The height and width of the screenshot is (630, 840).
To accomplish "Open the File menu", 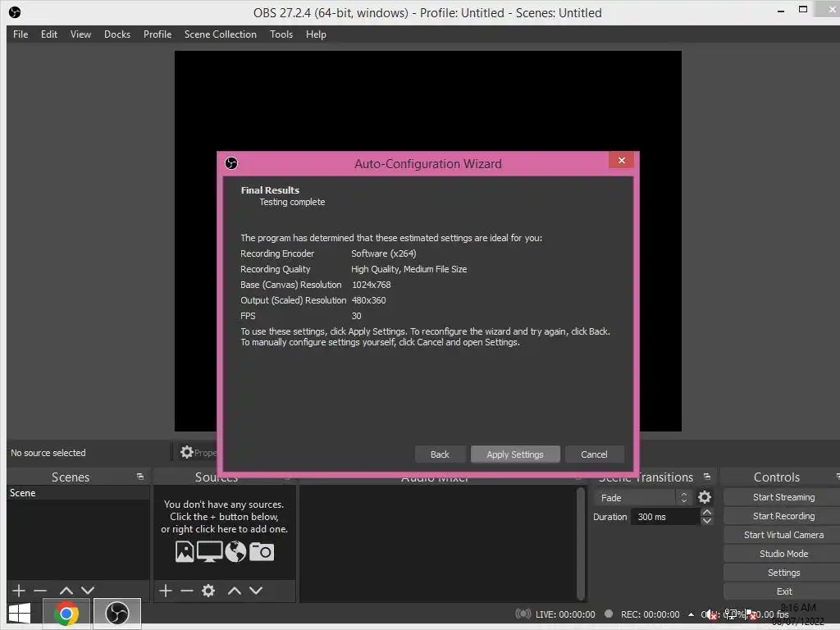I will click(21, 34).
